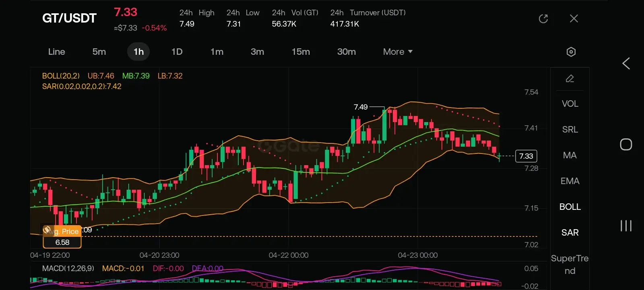Select the 1h timeframe
Viewport: 644px width, 290px height.
pos(138,52)
